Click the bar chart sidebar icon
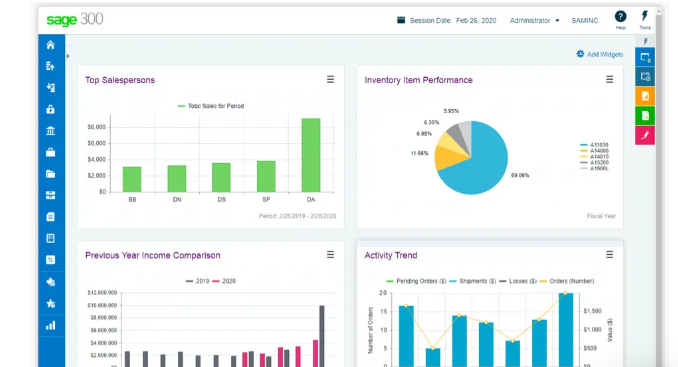The height and width of the screenshot is (367, 678). tap(51, 325)
